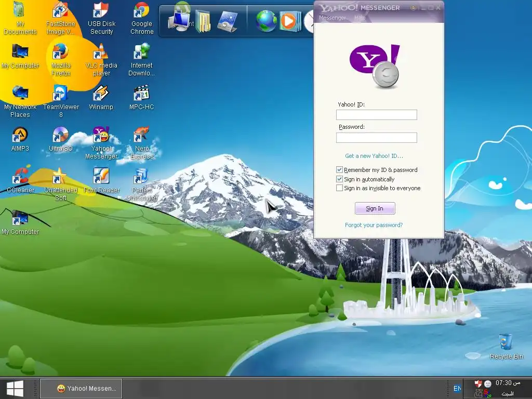This screenshot has height=399, width=532.
Task: Click the 07:30 taskbar clock
Action: coord(508,383)
